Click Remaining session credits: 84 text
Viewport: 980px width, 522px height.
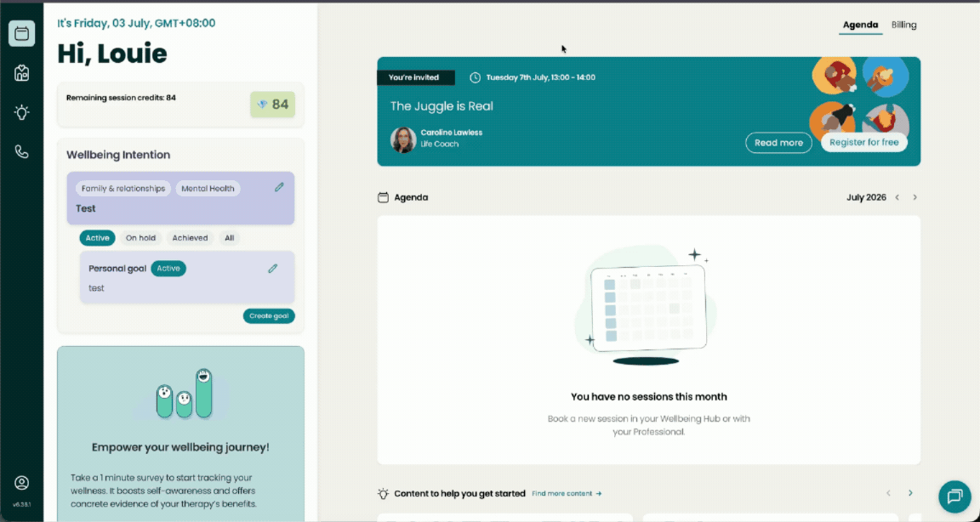(x=122, y=98)
